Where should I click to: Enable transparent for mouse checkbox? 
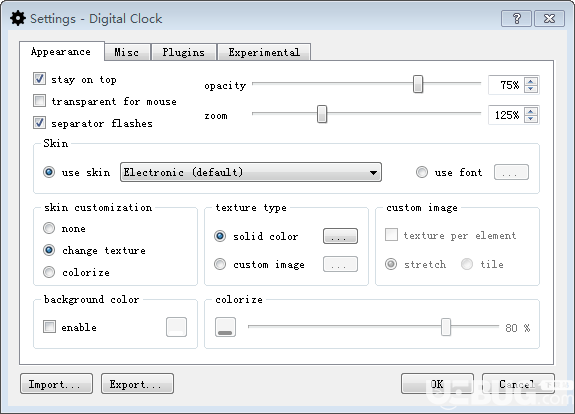pos(39,101)
